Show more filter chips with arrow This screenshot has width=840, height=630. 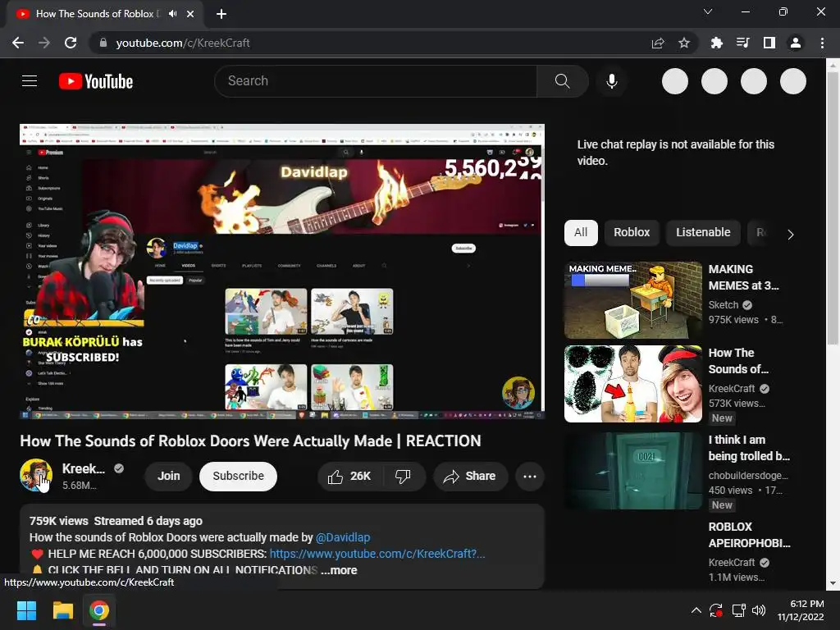click(790, 234)
